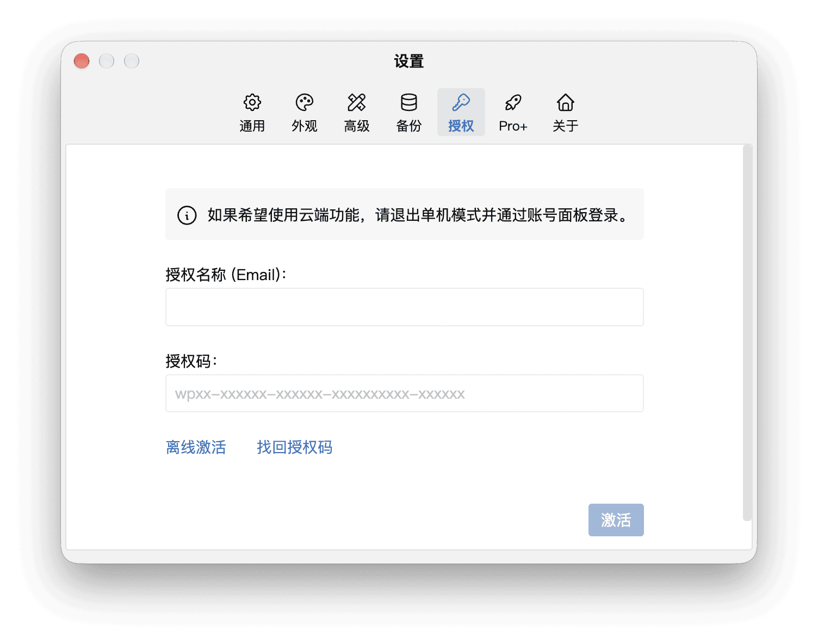Click the 授权码: label
This screenshot has height=644, width=818.
click(x=192, y=361)
